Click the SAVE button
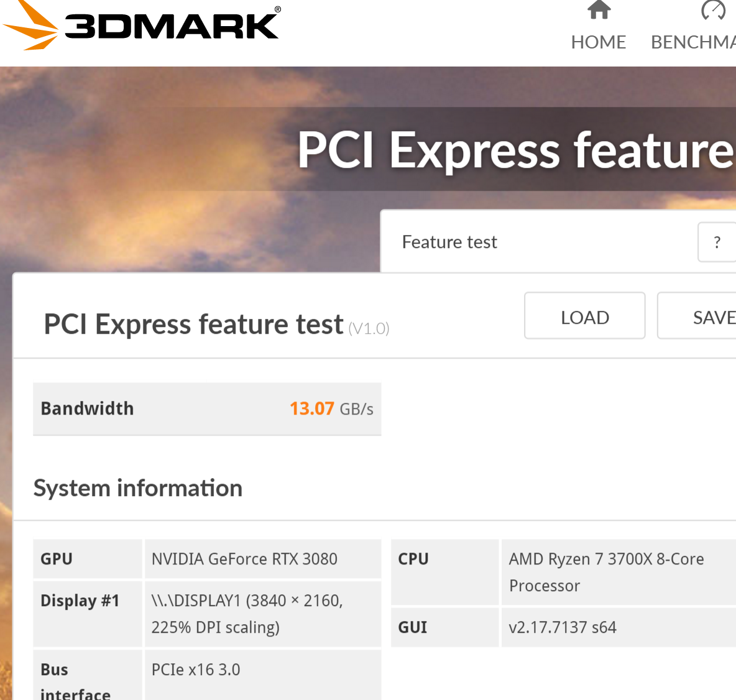This screenshot has height=700, width=736. pyautogui.click(x=697, y=315)
